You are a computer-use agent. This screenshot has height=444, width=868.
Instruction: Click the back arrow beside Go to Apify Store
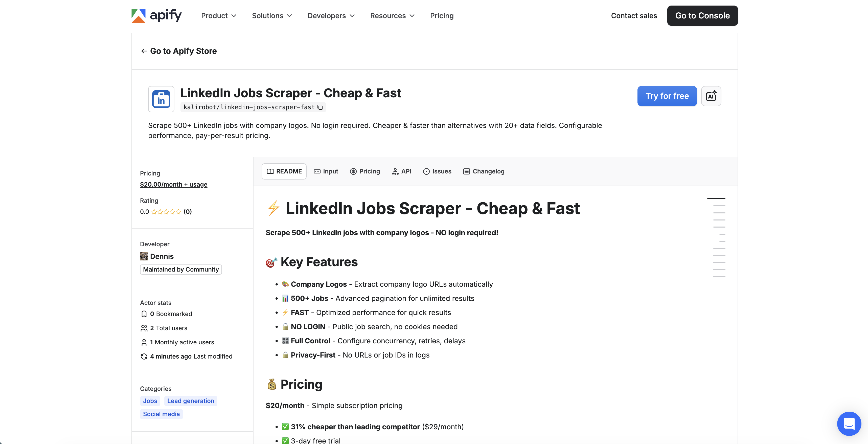tap(144, 51)
